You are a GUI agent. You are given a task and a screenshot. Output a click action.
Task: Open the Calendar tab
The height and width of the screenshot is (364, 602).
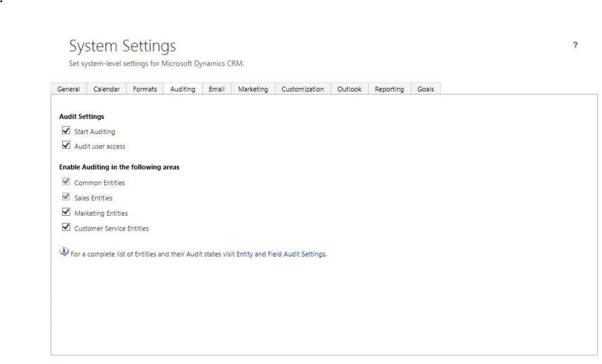(x=106, y=89)
